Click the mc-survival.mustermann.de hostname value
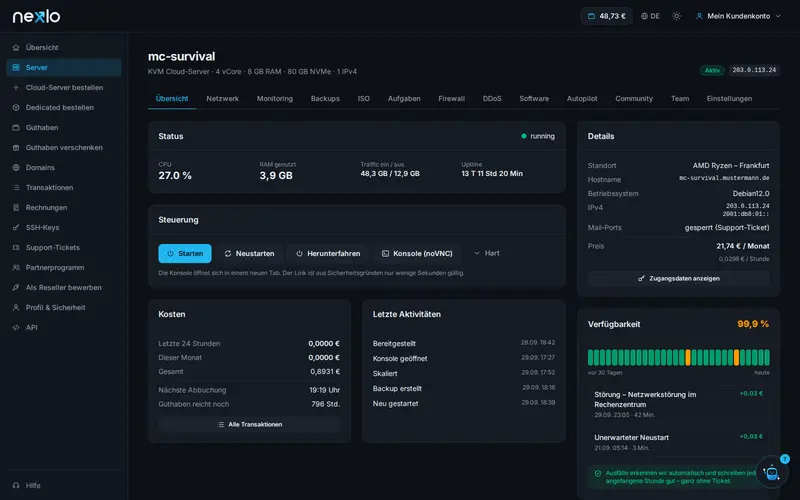The image size is (800, 500). 724,178
